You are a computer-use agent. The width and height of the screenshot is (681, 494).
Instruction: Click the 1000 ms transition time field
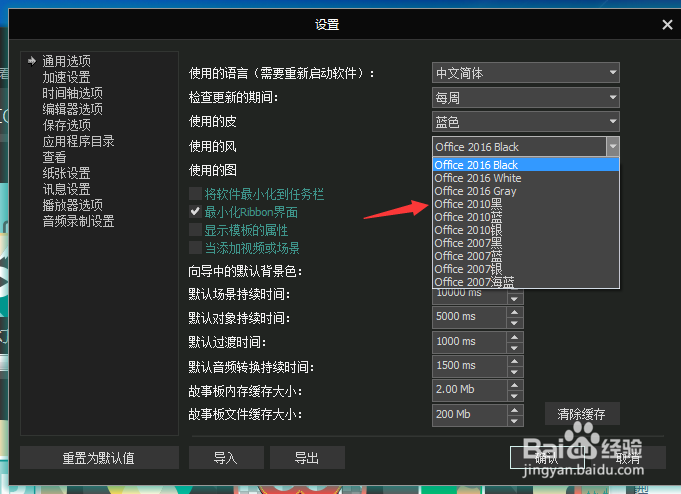(469, 341)
